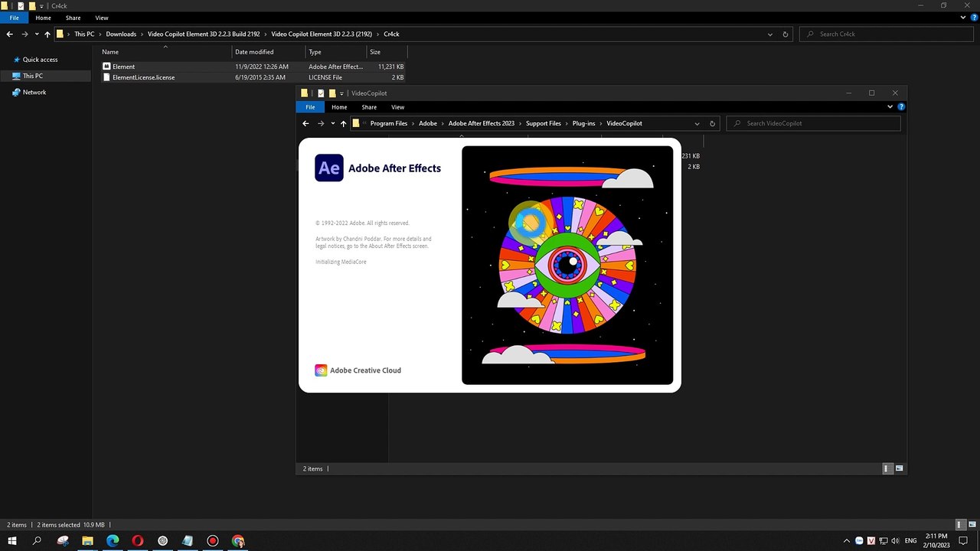Expand the ribbon in Cr4ck window
The image size is (980, 551).
pos(964,18)
